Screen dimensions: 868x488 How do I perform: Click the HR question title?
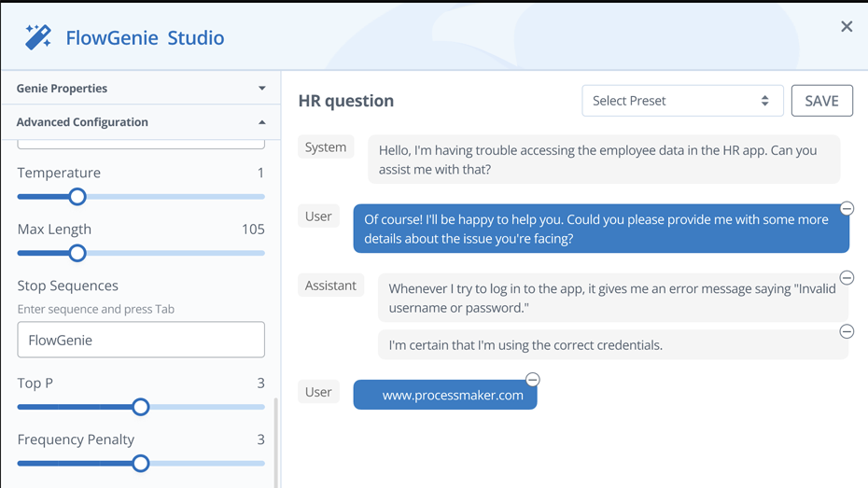click(346, 101)
